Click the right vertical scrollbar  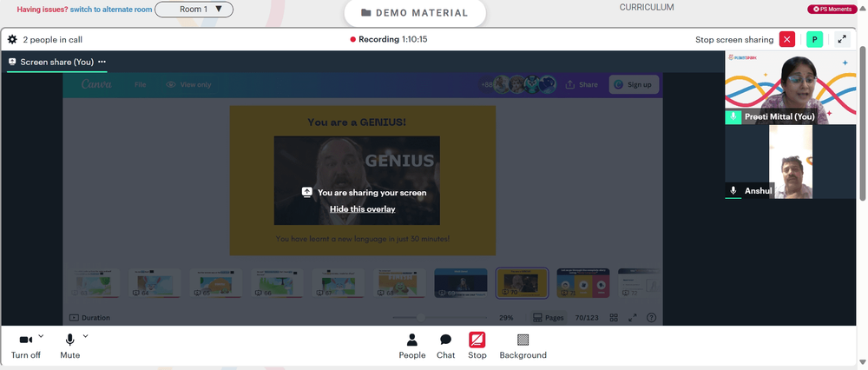coord(863,122)
